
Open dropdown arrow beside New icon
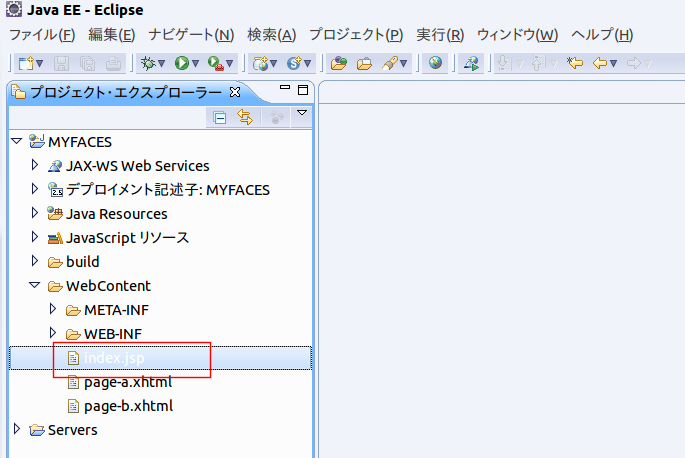point(40,64)
